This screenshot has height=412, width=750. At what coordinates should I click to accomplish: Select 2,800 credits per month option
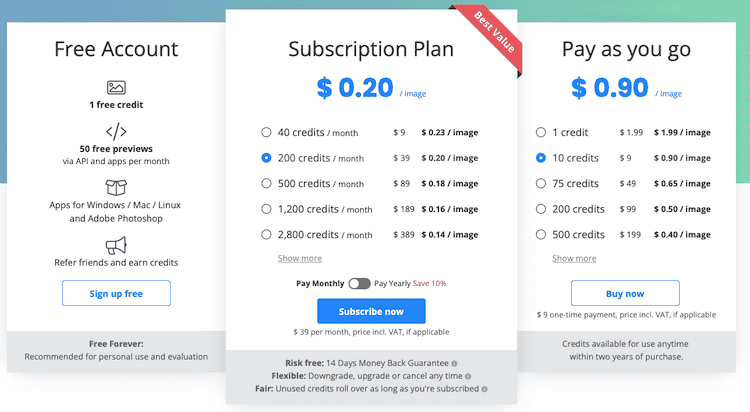(266, 235)
